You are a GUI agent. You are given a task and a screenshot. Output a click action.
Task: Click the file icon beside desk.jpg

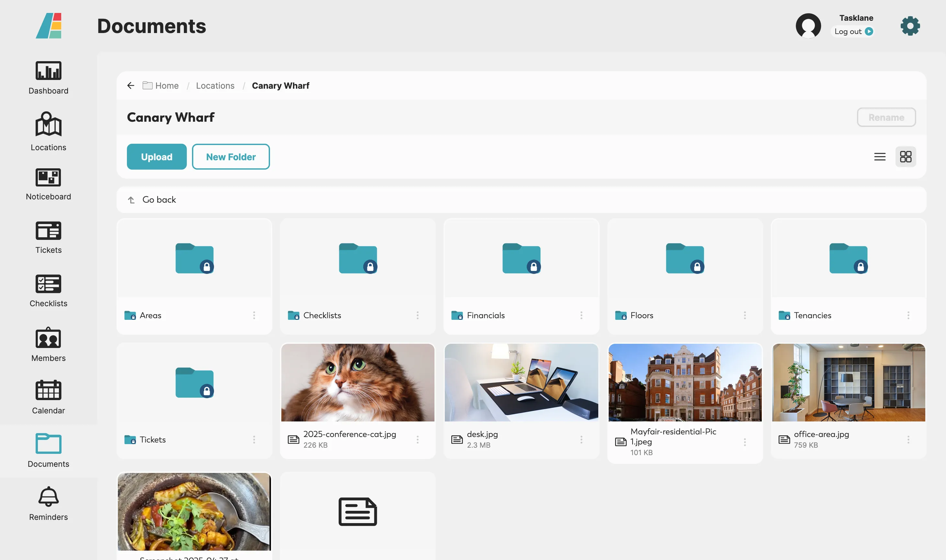point(456,439)
